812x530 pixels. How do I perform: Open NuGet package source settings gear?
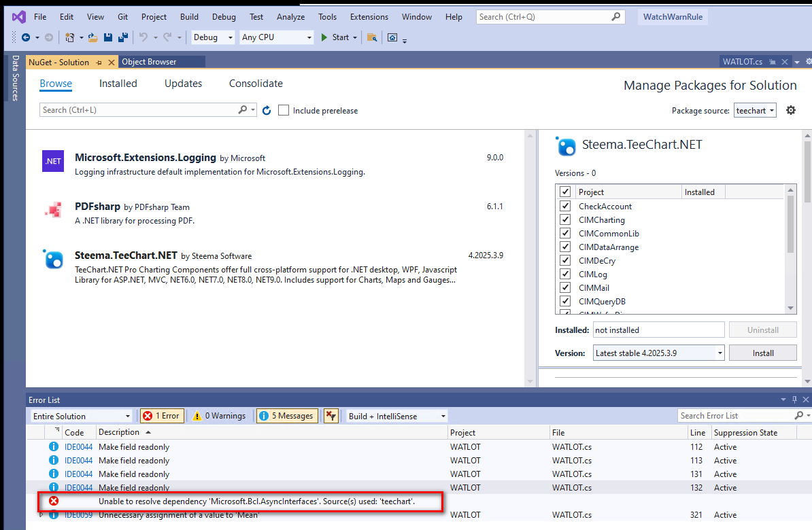[x=791, y=110]
